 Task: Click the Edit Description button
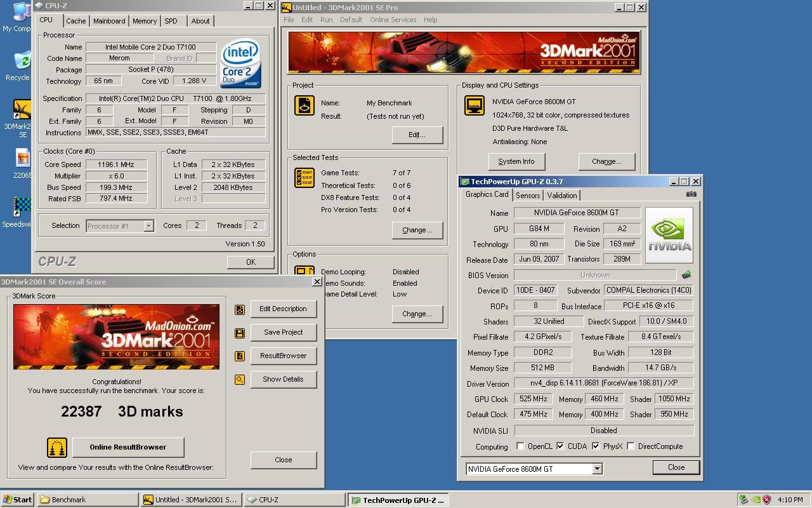coord(283,309)
